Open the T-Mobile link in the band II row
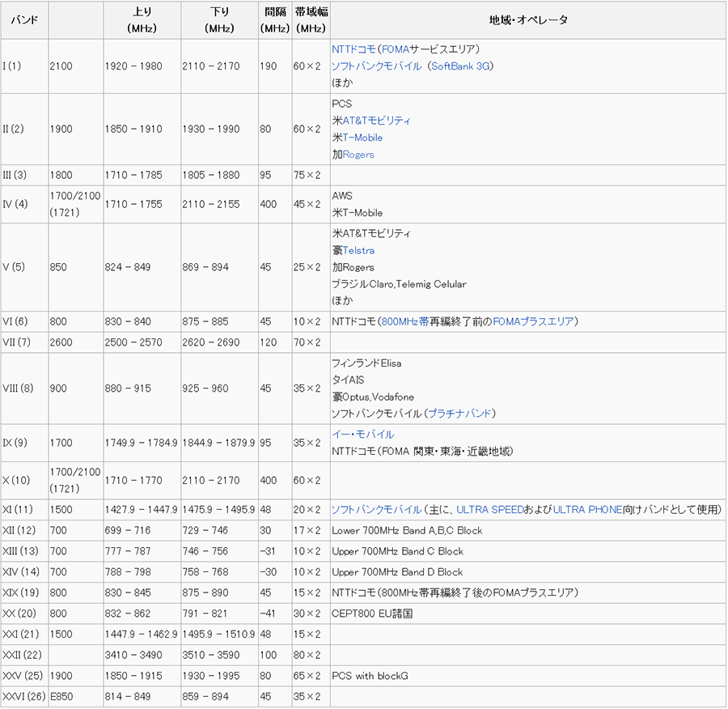Image resolution: width=728 pixels, height=709 pixels. pos(362,138)
